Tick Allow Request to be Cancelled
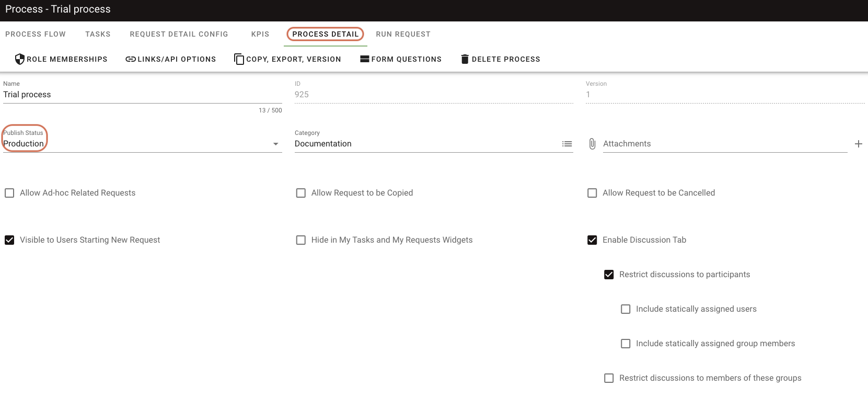Image resolution: width=868 pixels, height=398 pixels. click(592, 193)
